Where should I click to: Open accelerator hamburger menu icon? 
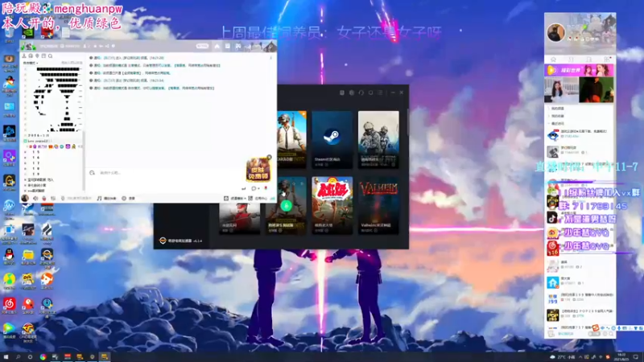click(x=380, y=93)
